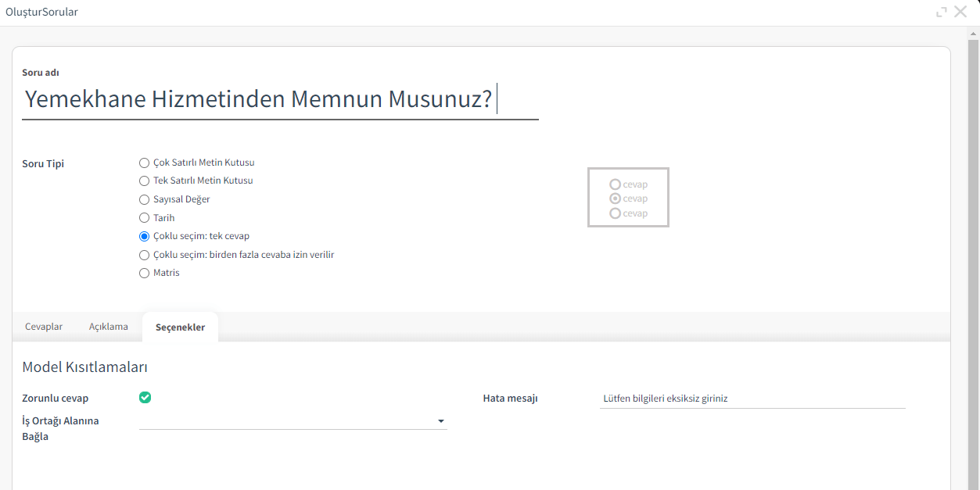Click the Soru adı title input field
Viewport: 980px width, 490px height.
pos(280,100)
